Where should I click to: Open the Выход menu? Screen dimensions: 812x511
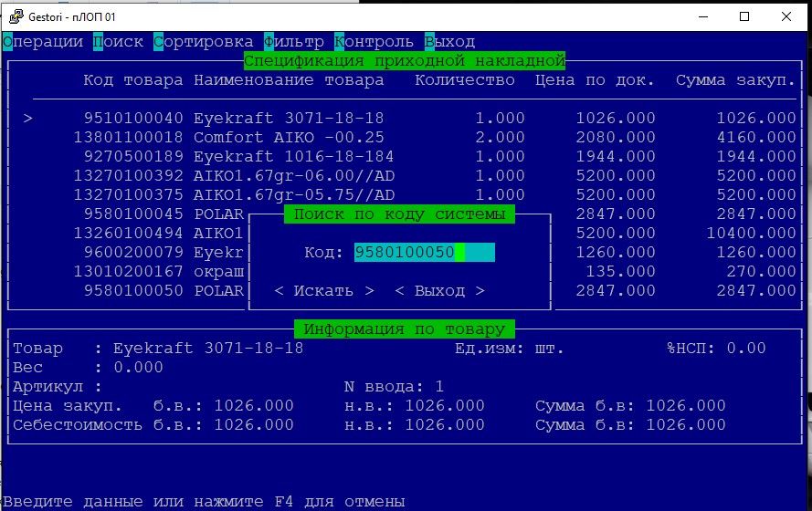(x=449, y=41)
